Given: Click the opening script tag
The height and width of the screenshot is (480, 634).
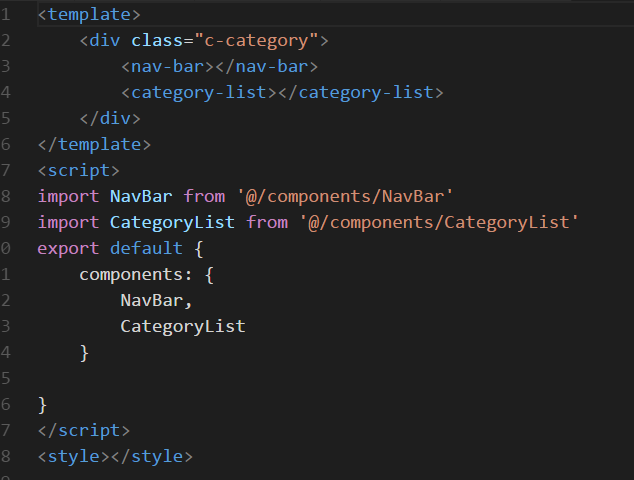Looking at the screenshot, I should (x=78, y=170).
